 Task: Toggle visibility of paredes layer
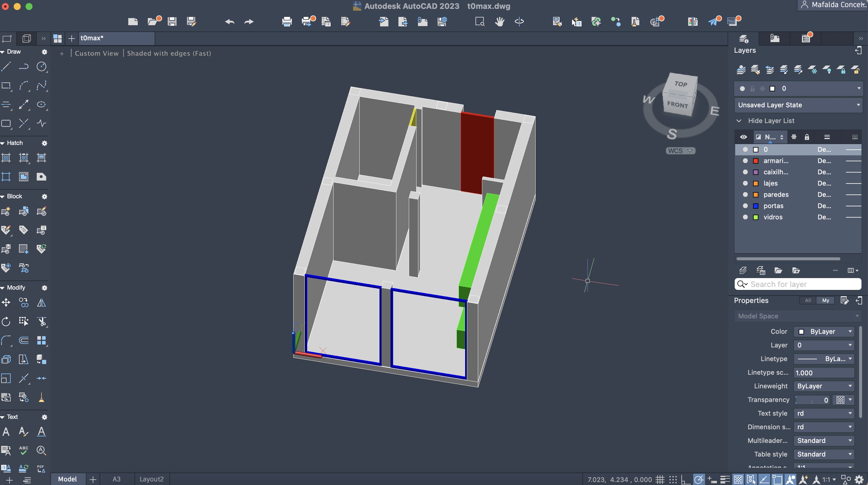coord(745,194)
